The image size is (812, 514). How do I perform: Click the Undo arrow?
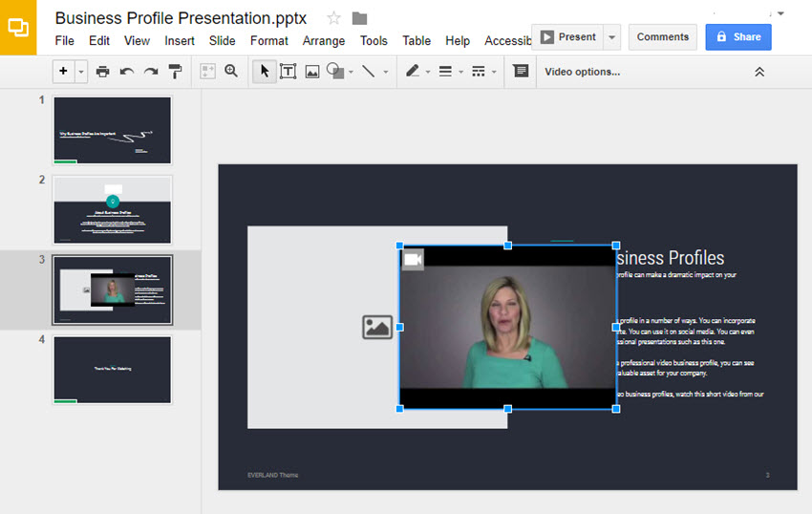127,72
